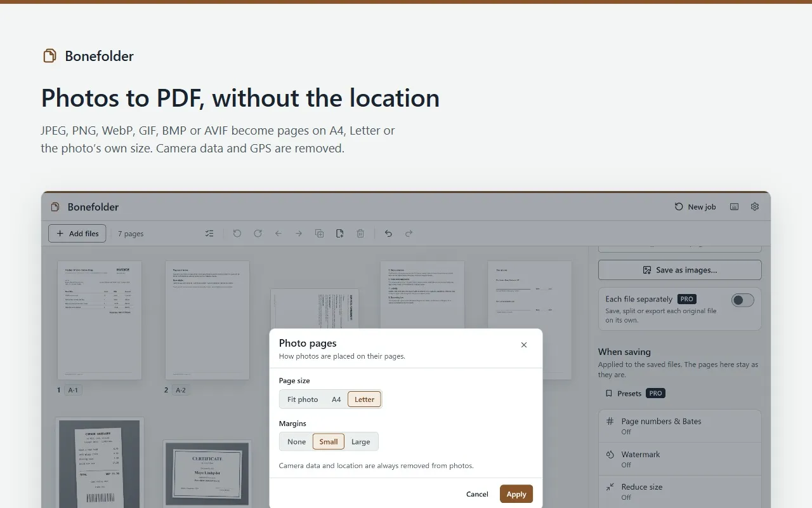Open the Watermark option
Image resolution: width=812 pixels, height=508 pixels.
pyautogui.click(x=680, y=459)
